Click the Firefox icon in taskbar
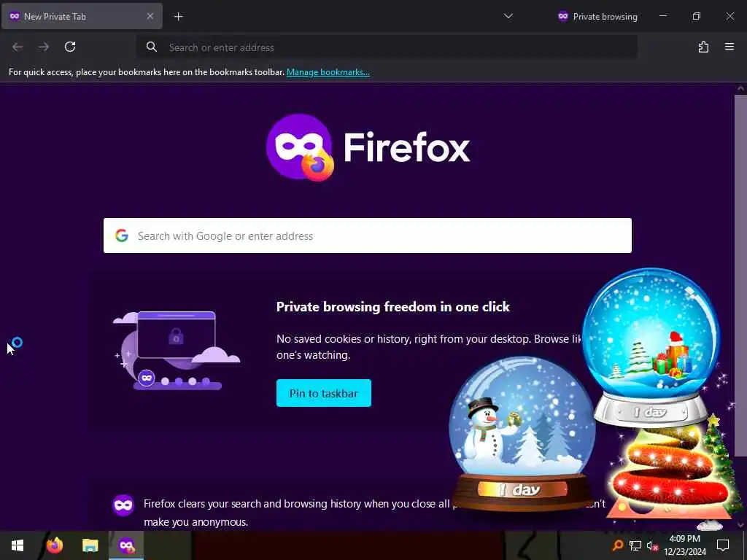Screen dimensions: 747x560 tap(54, 545)
